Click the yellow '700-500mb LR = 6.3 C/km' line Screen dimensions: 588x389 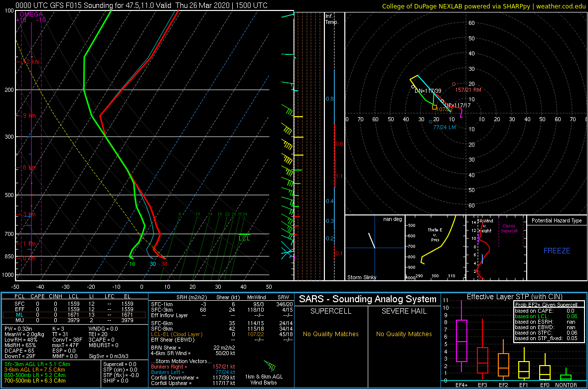point(35,381)
